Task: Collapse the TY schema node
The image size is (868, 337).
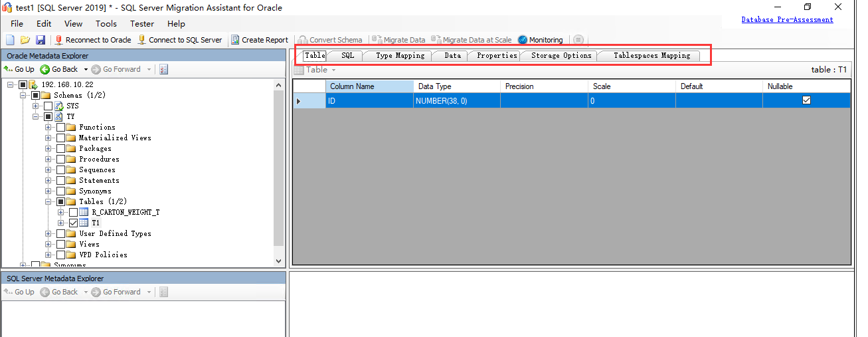Action: point(35,116)
